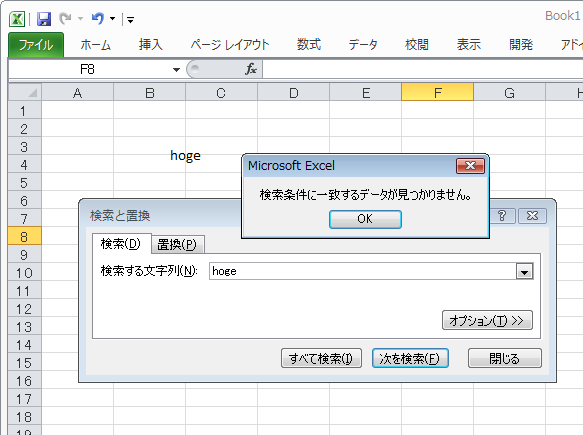Select row 17 header
The height and width of the screenshot is (435, 583).
(25, 399)
